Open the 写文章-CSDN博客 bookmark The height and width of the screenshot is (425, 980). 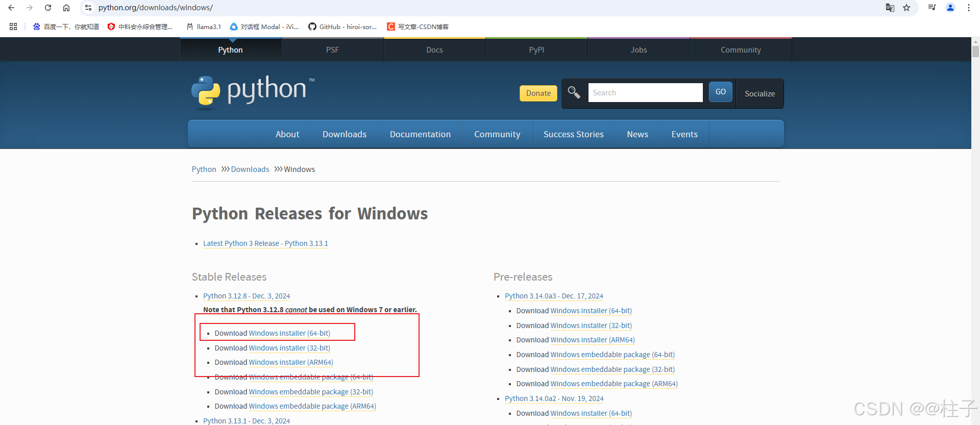[x=418, y=27]
